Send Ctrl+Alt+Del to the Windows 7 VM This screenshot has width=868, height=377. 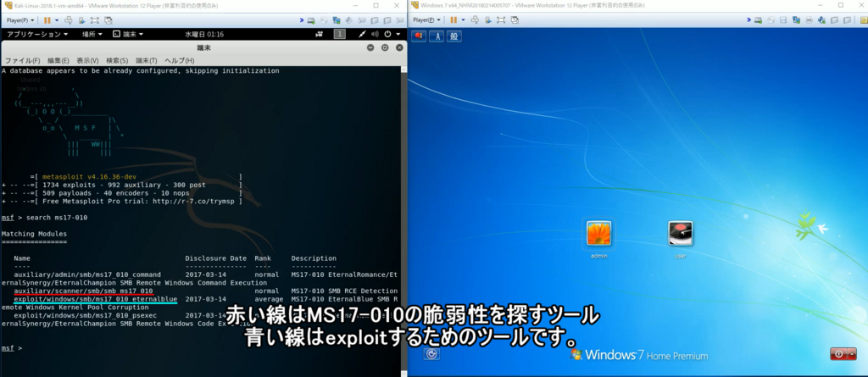[475, 20]
